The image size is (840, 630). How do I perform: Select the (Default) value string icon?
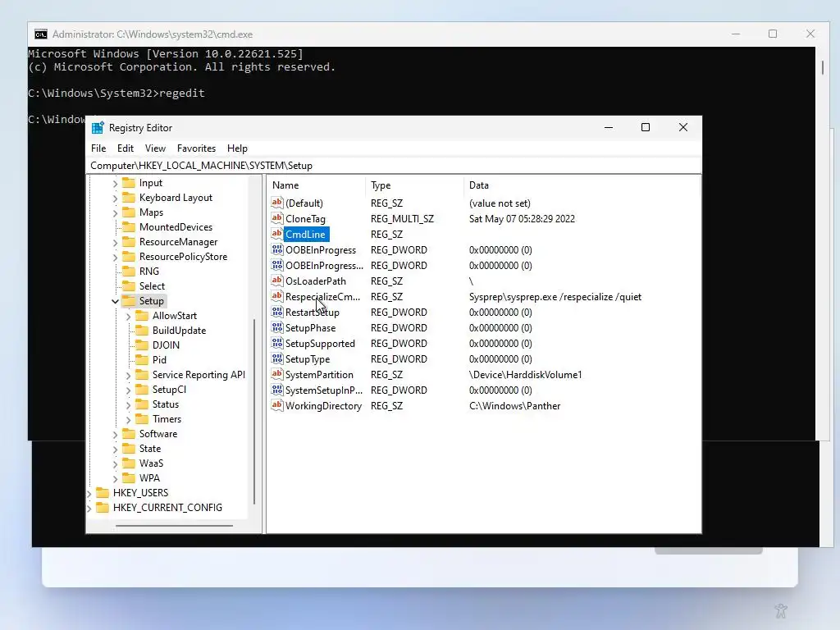[x=277, y=203]
